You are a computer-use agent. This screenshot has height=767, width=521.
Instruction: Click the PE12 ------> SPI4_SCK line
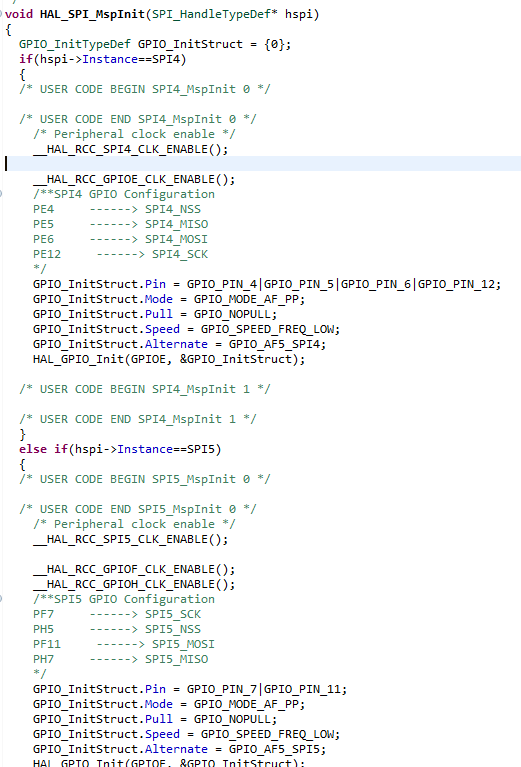click(120, 254)
